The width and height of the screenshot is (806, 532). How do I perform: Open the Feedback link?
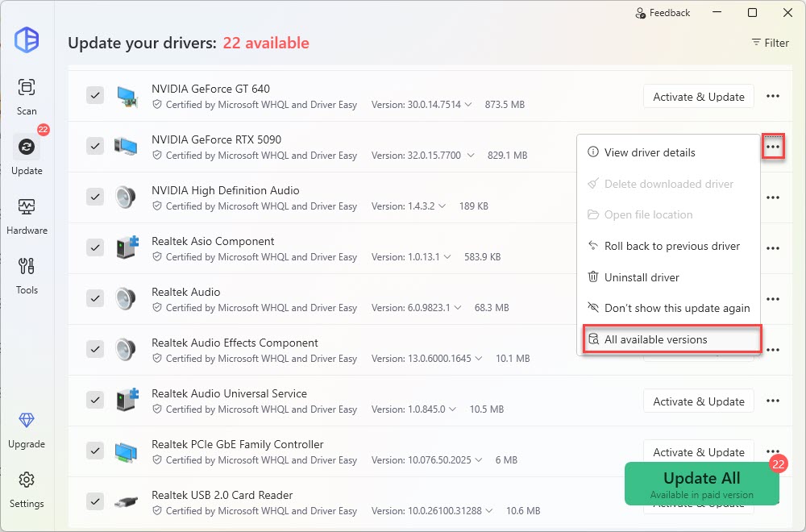(x=663, y=13)
